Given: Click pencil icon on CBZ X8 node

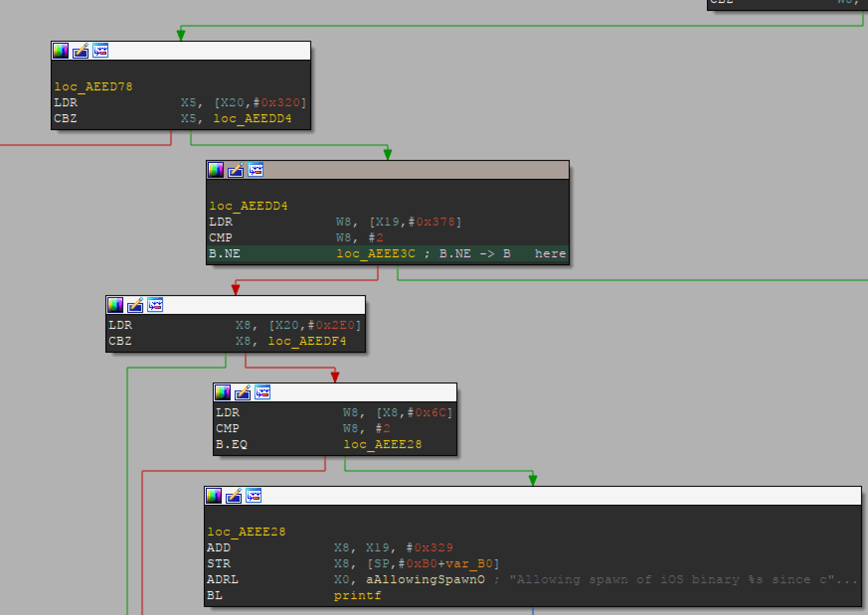Looking at the screenshot, I should click(135, 305).
